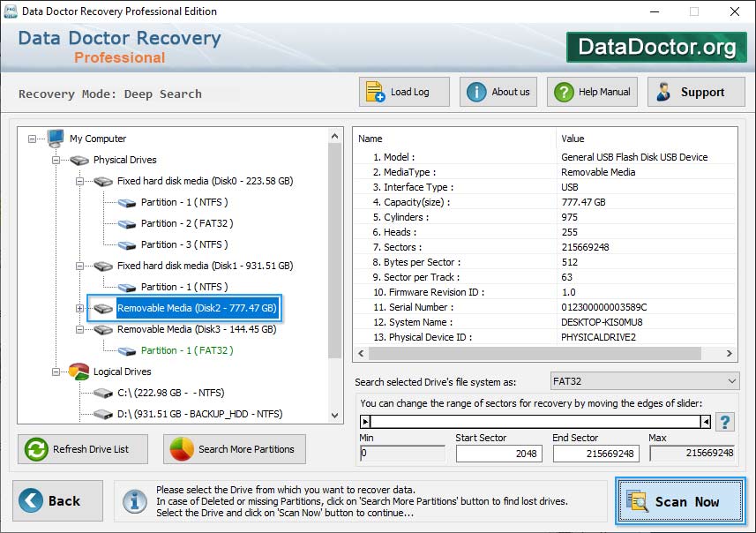Collapse the Disk1 fixed hard disk node
Viewport: 756px width, 533px height.
[79, 266]
